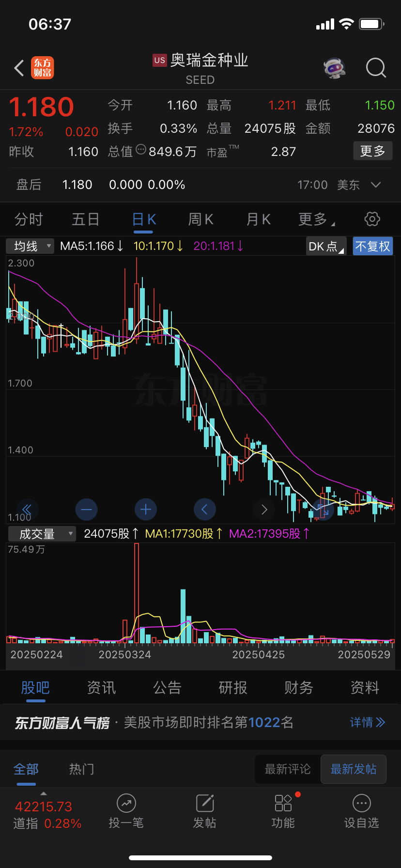This screenshot has width=401, height=868.
Task: Expand the index ticker caret above 42215.73
Action: point(44,793)
